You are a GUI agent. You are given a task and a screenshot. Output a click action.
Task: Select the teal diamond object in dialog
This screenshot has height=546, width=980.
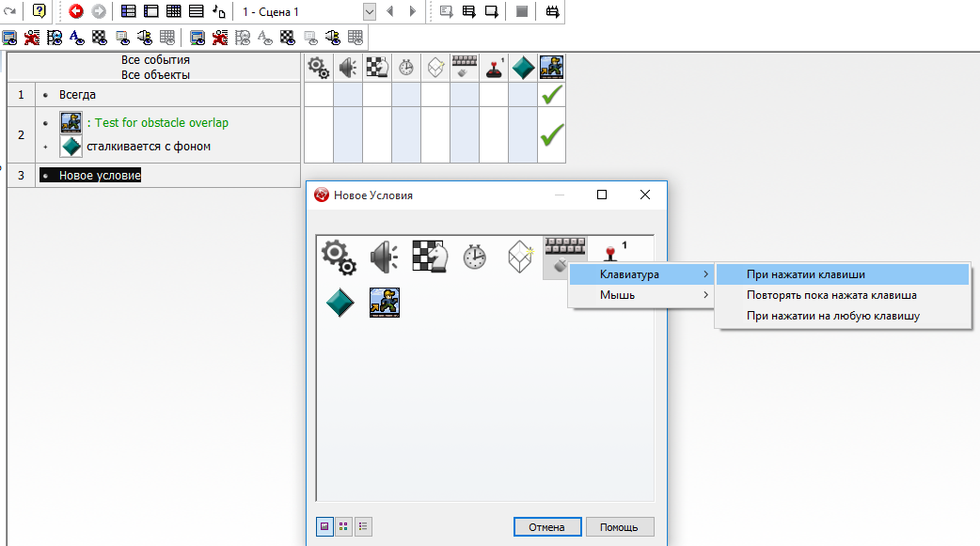(x=340, y=303)
